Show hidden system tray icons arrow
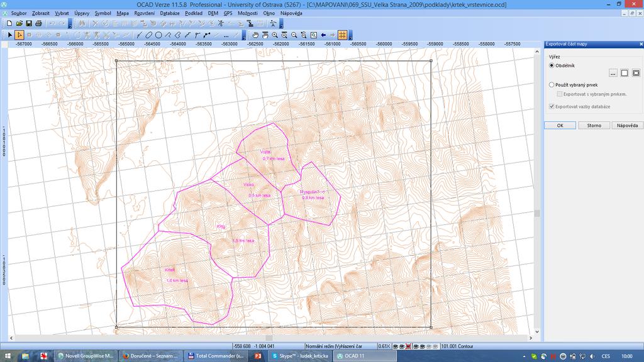 (x=524, y=356)
